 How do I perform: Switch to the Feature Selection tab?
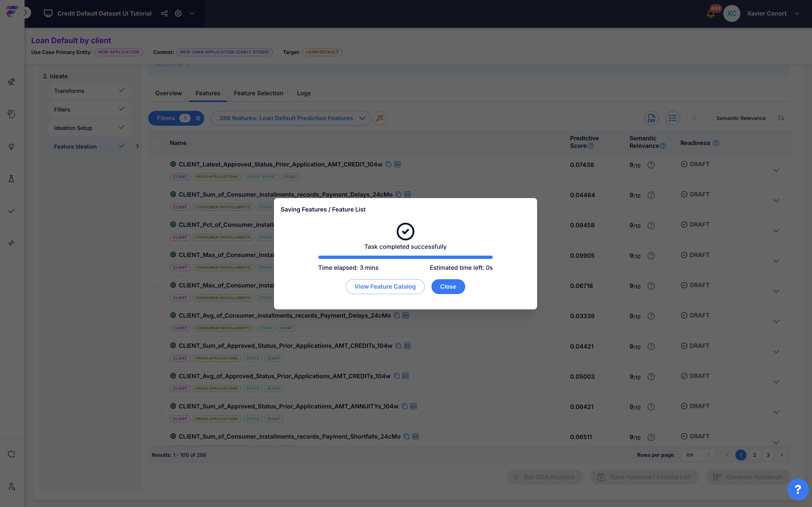(x=258, y=93)
